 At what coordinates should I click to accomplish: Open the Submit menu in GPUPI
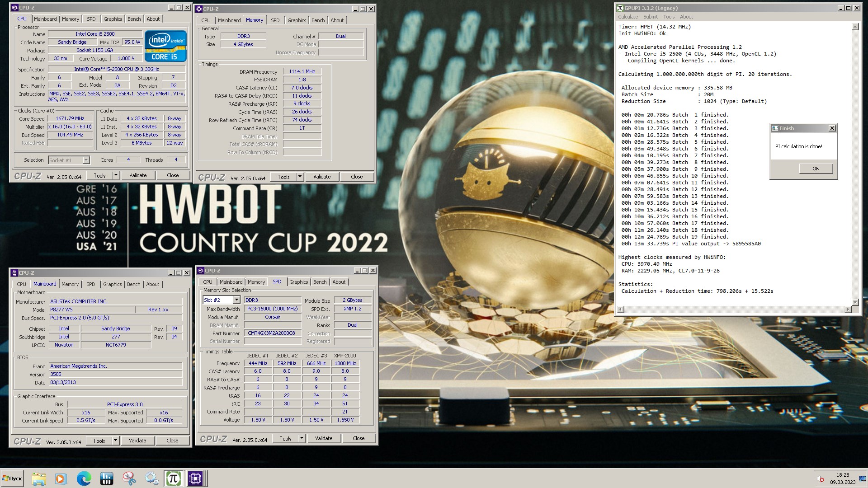coord(651,17)
